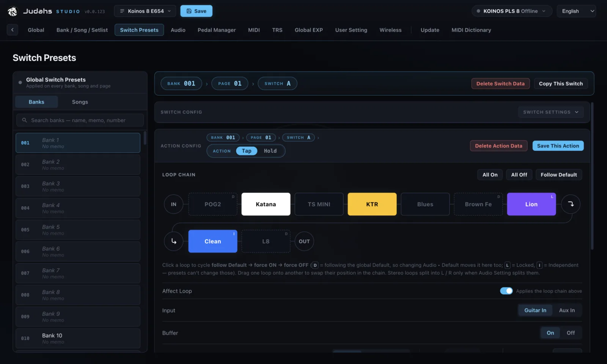Click the IN node of loop chain
The image size is (607, 364).
(173, 204)
